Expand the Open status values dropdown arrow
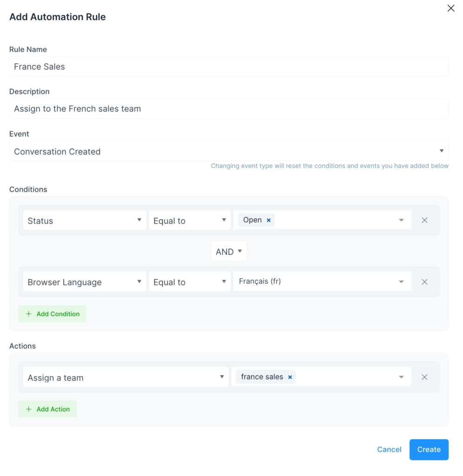The image size is (463, 476). pyautogui.click(x=401, y=220)
